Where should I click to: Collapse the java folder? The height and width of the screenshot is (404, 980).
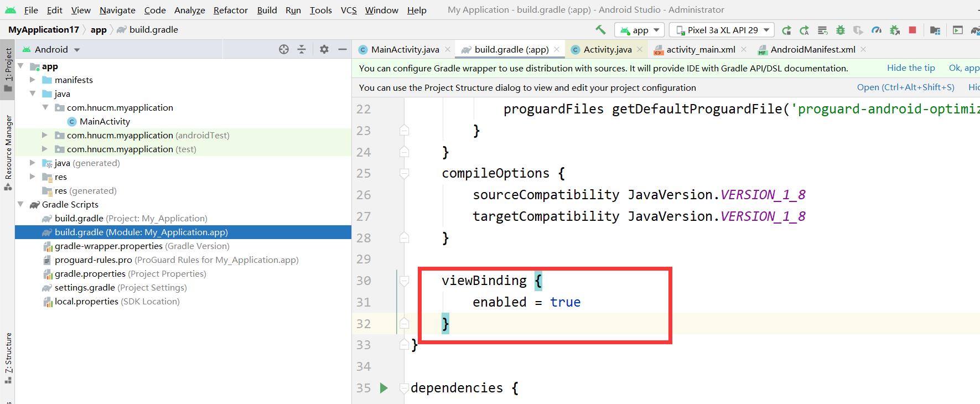33,94
